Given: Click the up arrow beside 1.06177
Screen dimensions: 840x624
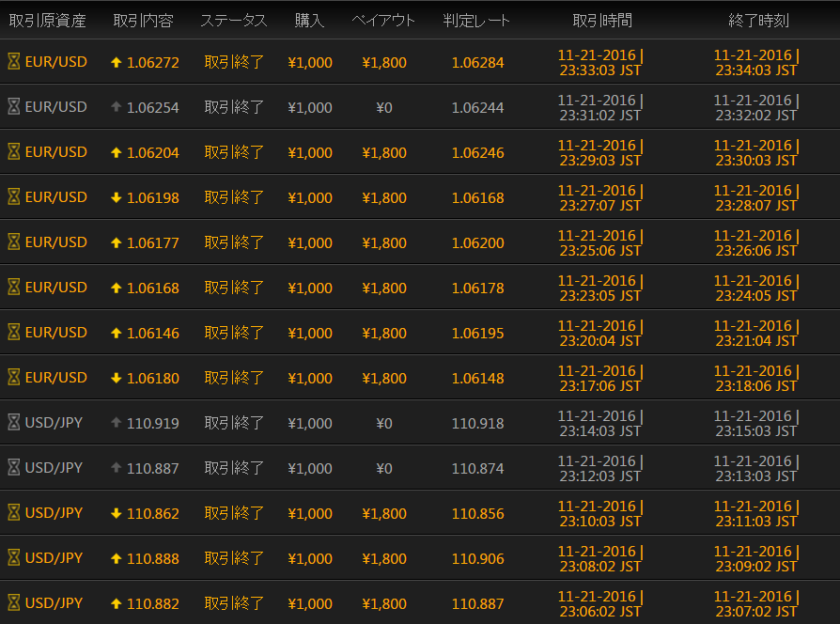Looking at the screenshot, I should point(116,242).
